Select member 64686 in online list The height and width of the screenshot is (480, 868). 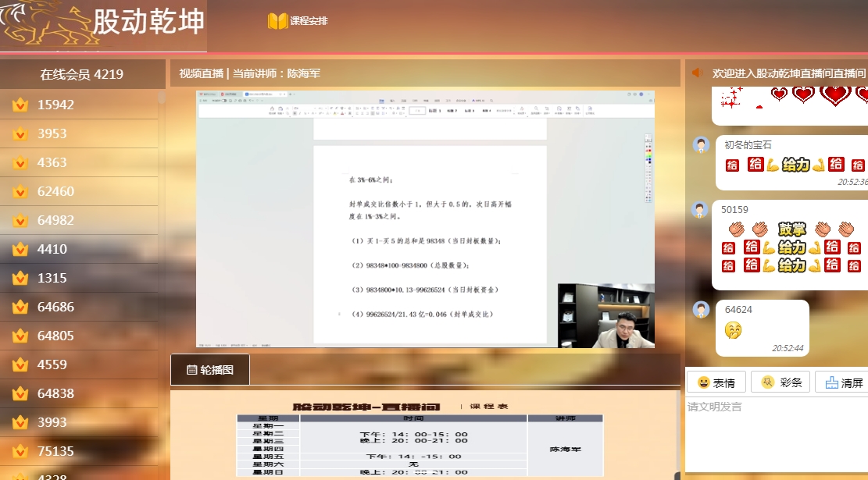click(79, 307)
